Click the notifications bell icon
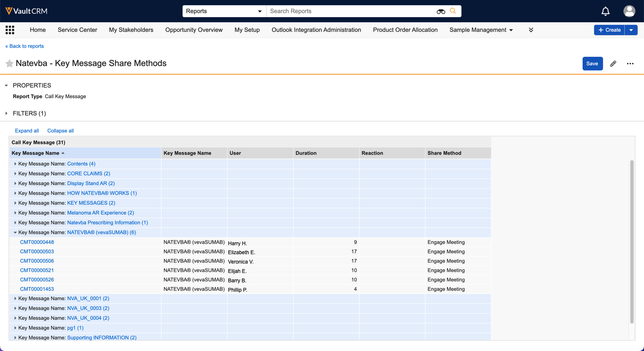The width and height of the screenshot is (644, 351). click(x=605, y=11)
